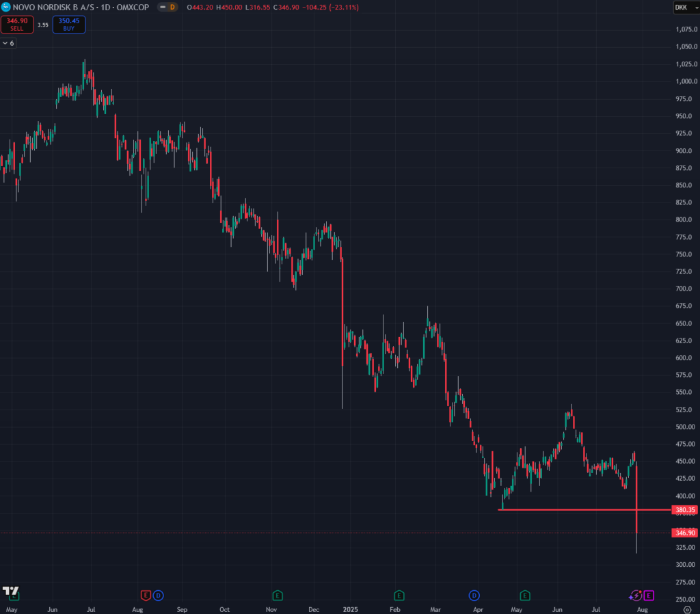Click the red E earnings marker near Aug 2024
Image resolution: width=700 pixels, height=614 pixels.
pos(146,596)
